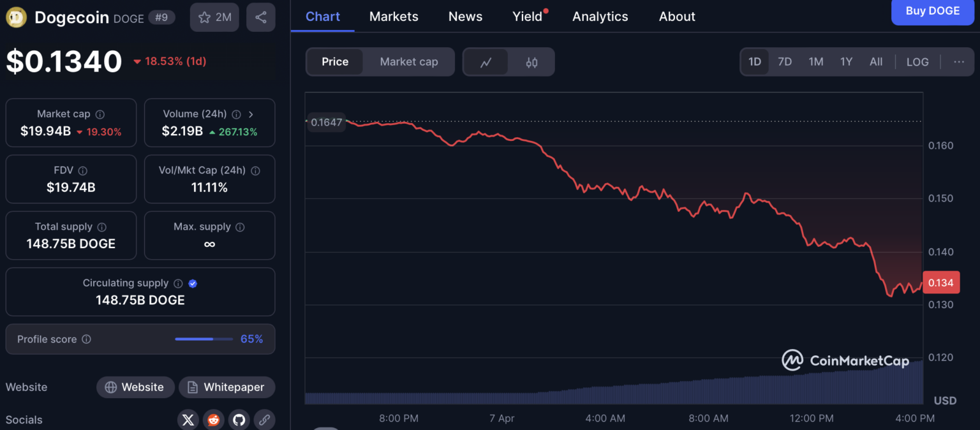
Task: Select the line chart icon
Action: pyautogui.click(x=486, y=61)
